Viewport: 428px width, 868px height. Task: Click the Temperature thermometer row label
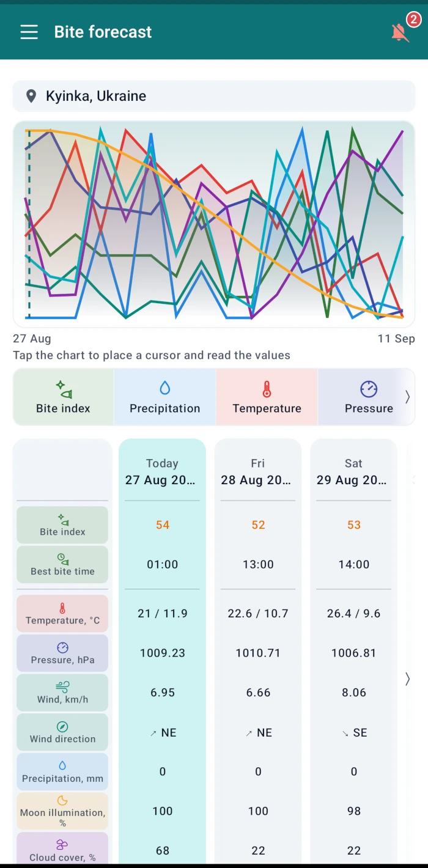[x=62, y=613]
